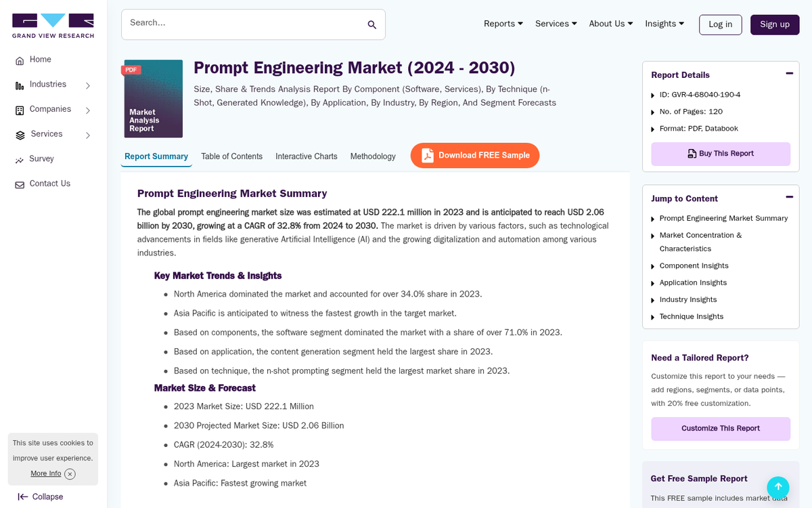Open the More Info cookie link
The height and width of the screenshot is (508, 812).
(45, 473)
